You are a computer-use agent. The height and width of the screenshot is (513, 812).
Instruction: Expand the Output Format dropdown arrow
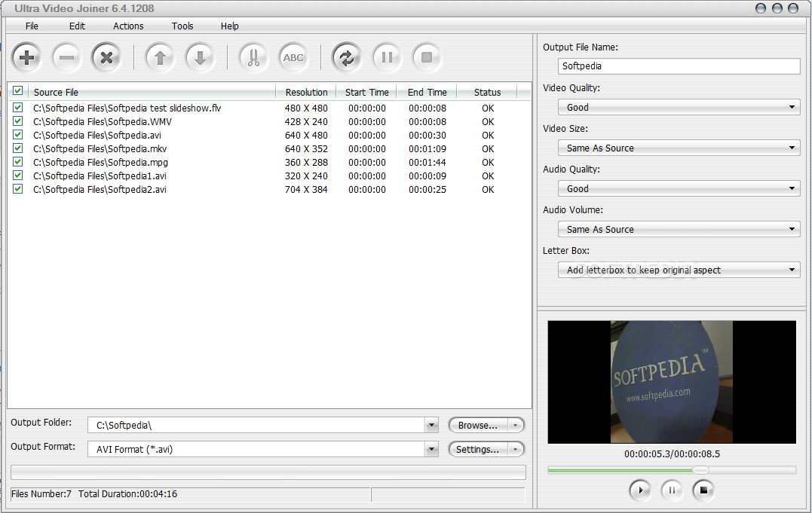tap(431, 449)
